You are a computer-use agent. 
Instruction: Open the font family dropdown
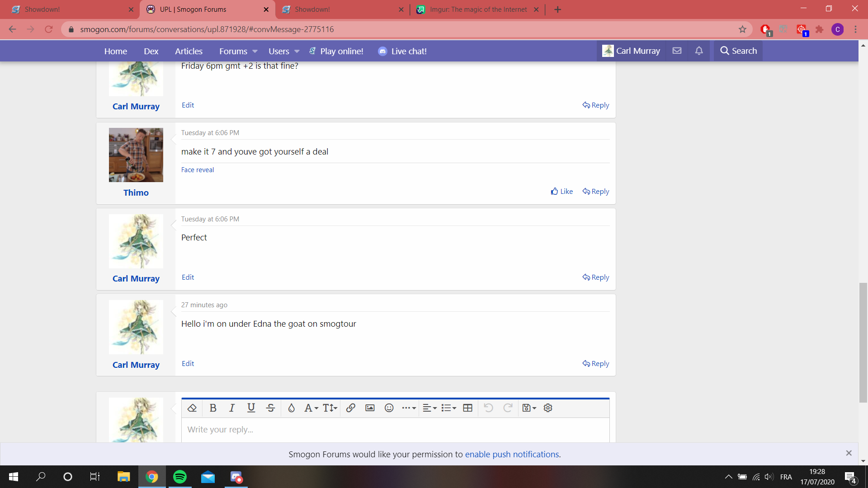(x=311, y=408)
